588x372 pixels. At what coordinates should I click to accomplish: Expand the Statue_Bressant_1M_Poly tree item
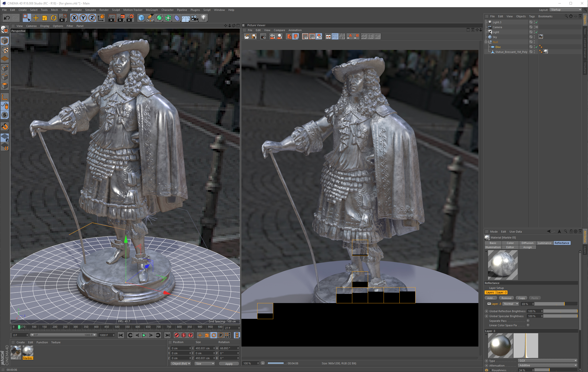tap(489, 52)
